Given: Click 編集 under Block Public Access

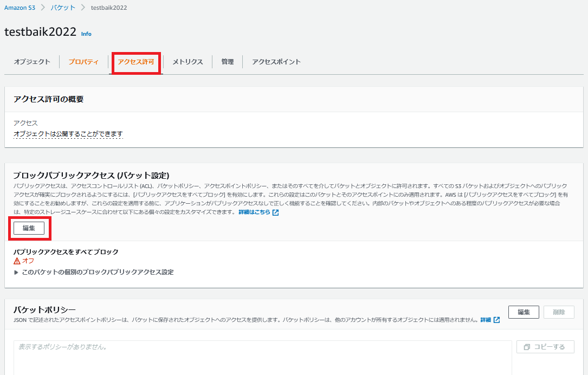Looking at the screenshot, I should coord(29,228).
